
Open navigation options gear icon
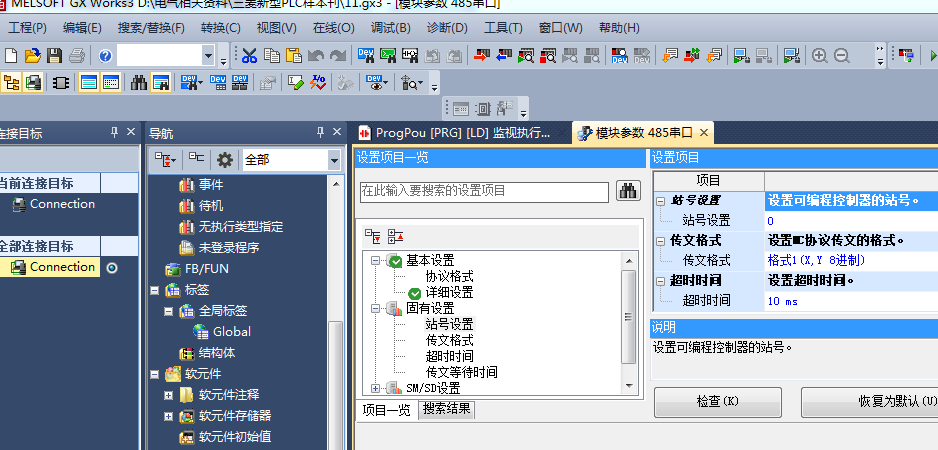pyautogui.click(x=225, y=160)
